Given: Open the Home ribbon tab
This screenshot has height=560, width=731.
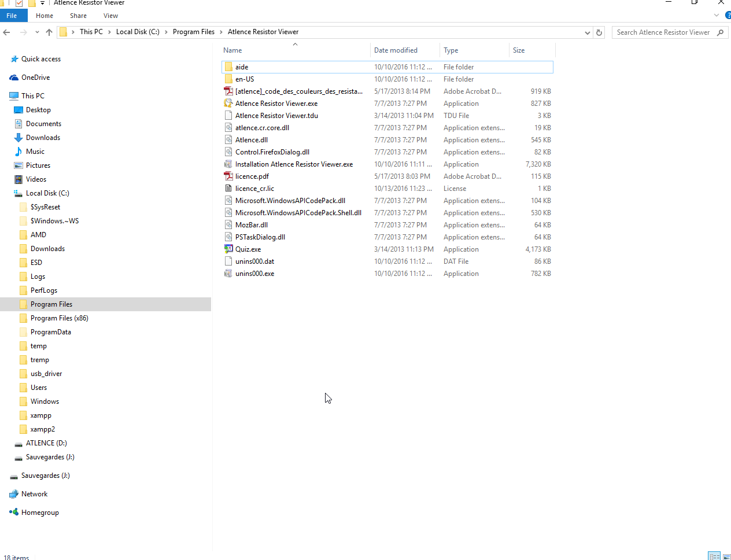Looking at the screenshot, I should (x=45, y=16).
